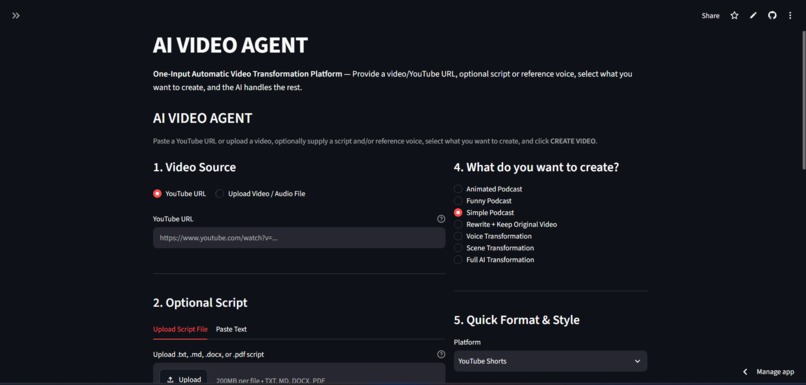Click the Share button in the top bar
This screenshot has height=385, width=806.
tap(710, 16)
